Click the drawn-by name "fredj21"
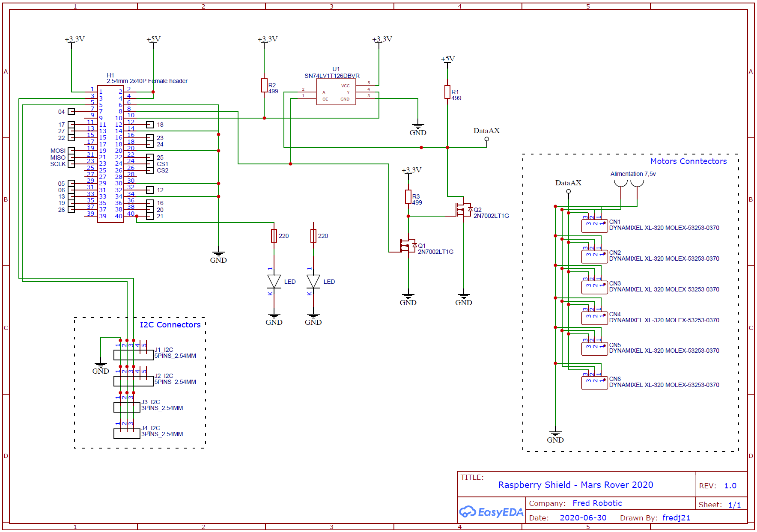Image resolution: width=757 pixels, height=532 pixels. coord(676,518)
